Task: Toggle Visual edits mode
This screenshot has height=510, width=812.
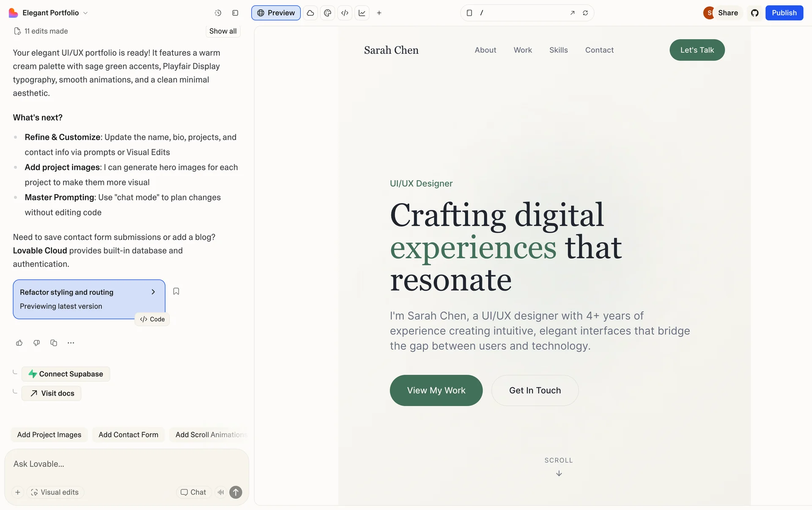Action: [55, 492]
